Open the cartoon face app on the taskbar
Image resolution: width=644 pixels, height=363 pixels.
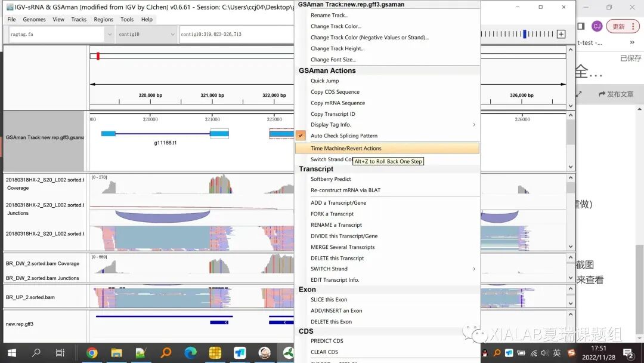pos(265,353)
